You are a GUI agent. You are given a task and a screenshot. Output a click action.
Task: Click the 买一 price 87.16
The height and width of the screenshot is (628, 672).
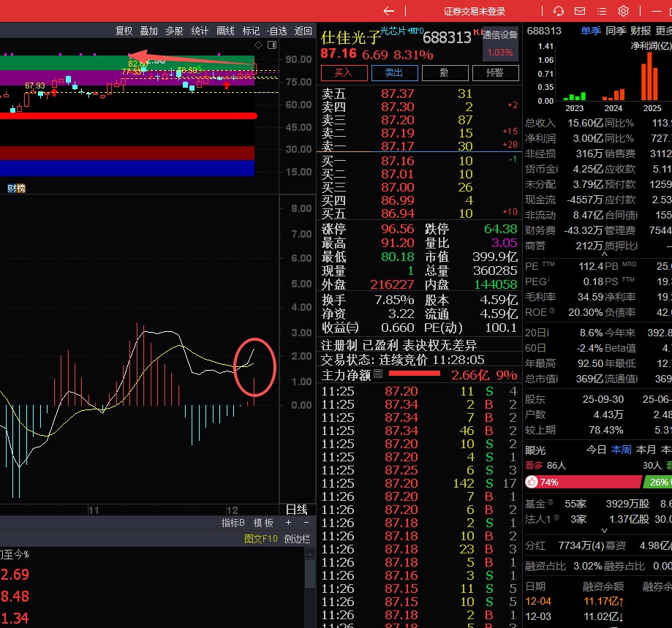tap(398, 161)
